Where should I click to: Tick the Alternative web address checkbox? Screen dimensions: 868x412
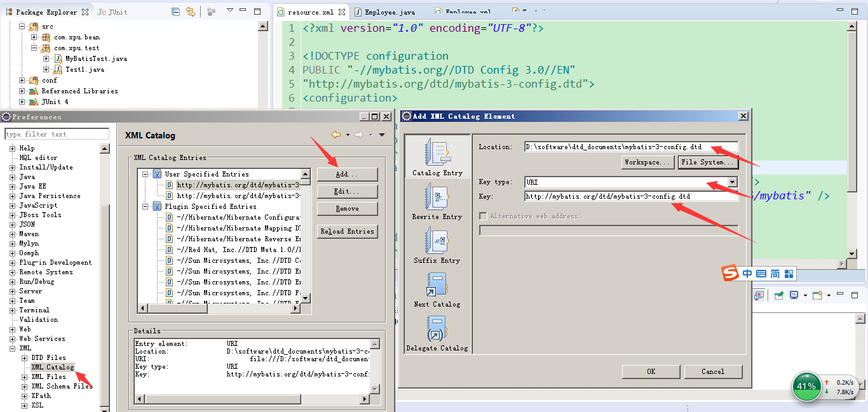tap(484, 216)
